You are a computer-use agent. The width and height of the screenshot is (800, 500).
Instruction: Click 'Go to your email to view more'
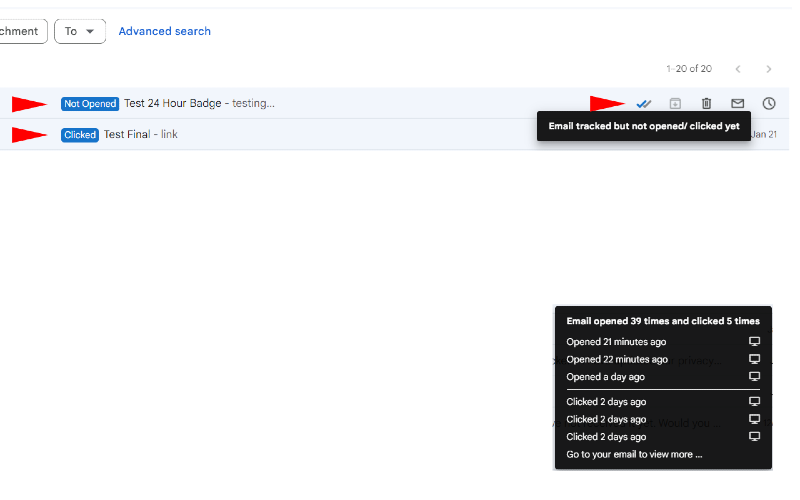pyautogui.click(x=634, y=455)
